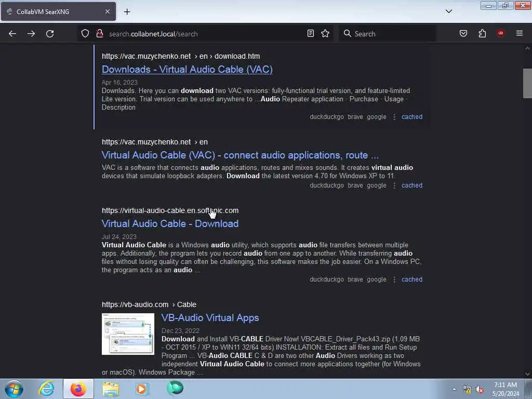Open the Pocket save icon
The height and width of the screenshot is (399, 532).
point(463,33)
